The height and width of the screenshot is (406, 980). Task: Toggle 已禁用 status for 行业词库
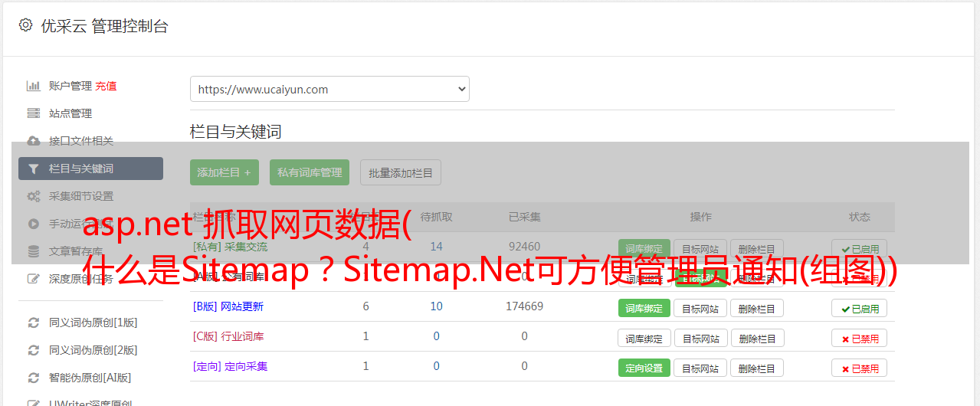[860, 338]
